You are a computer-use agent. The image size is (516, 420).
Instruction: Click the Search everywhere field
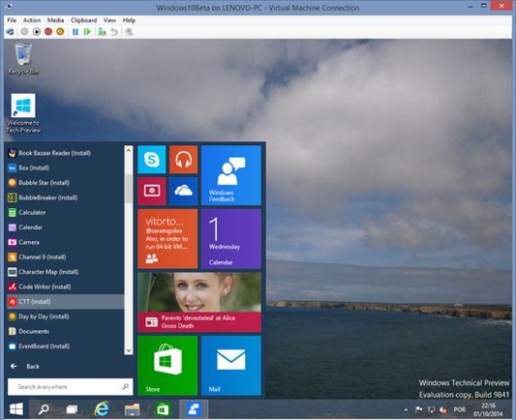tap(70, 386)
